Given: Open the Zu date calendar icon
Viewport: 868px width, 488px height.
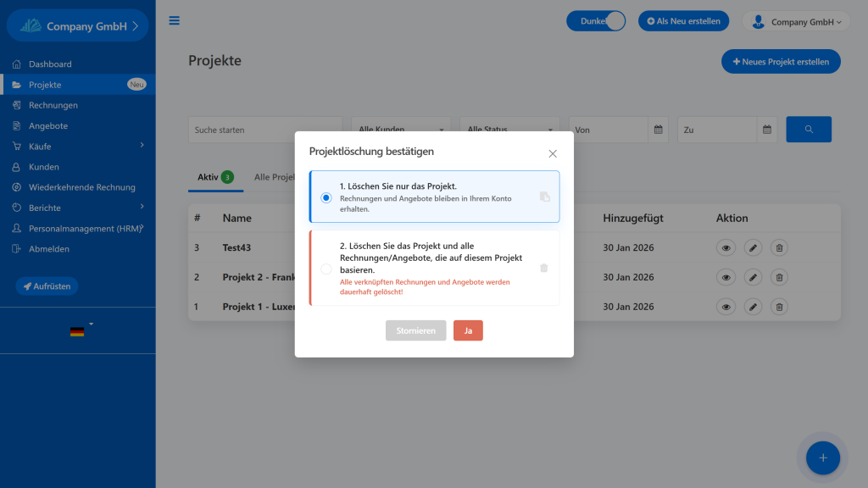Looking at the screenshot, I should click(x=766, y=130).
